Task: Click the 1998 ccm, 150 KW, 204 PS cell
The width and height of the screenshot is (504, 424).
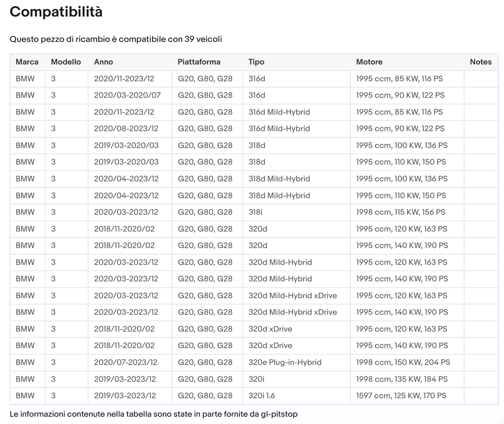Action: (x=407, y=363)
